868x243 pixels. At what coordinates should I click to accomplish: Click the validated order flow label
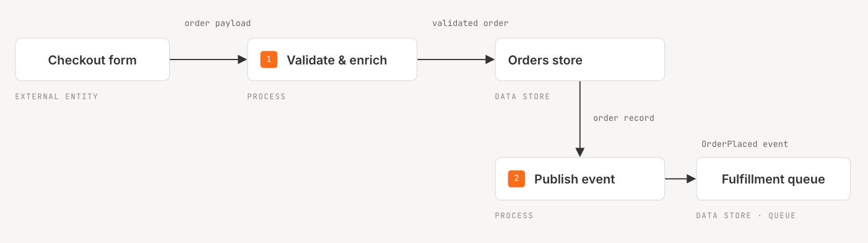coord(471,23)
